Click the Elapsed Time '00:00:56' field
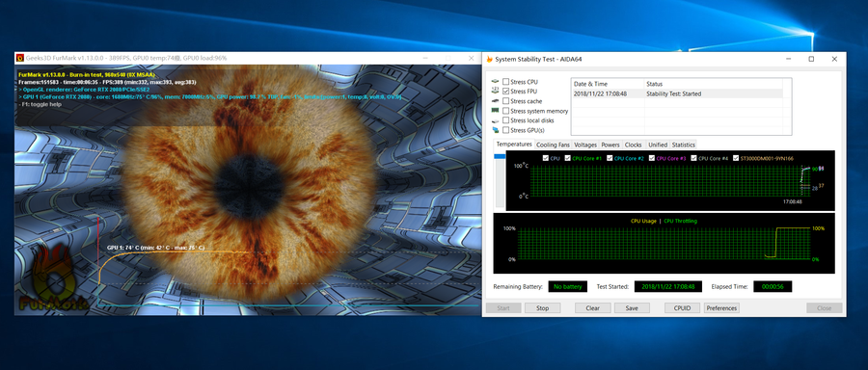868x370 pixels. click(x=773, y=286)
